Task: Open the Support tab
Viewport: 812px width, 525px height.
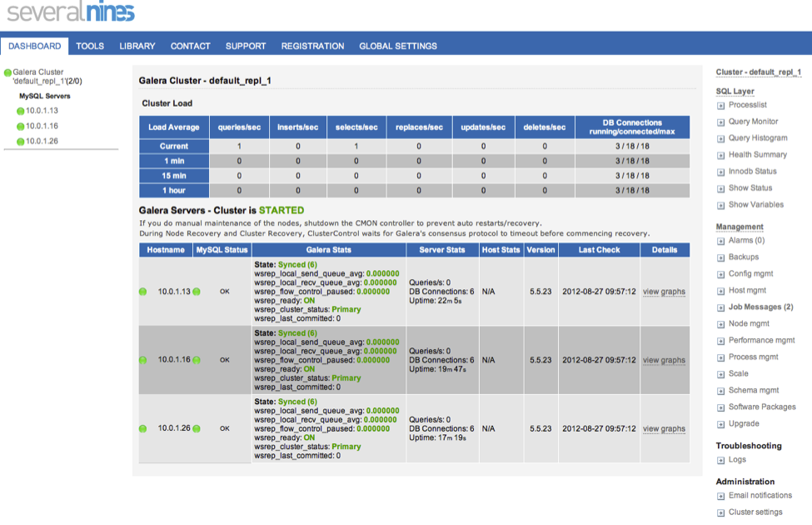Action: pyautogui.click(x=246, y=46)
